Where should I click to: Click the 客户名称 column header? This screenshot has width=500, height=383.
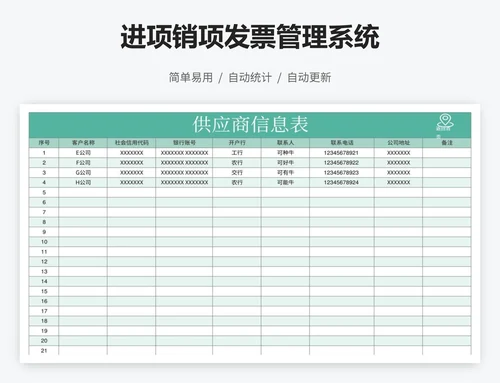point(83,143)
